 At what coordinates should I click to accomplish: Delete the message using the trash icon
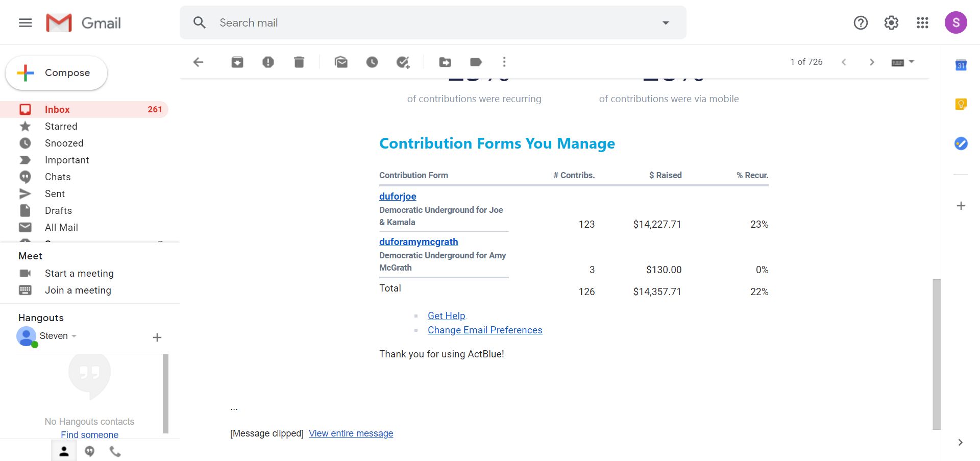(x=299, y=62)
